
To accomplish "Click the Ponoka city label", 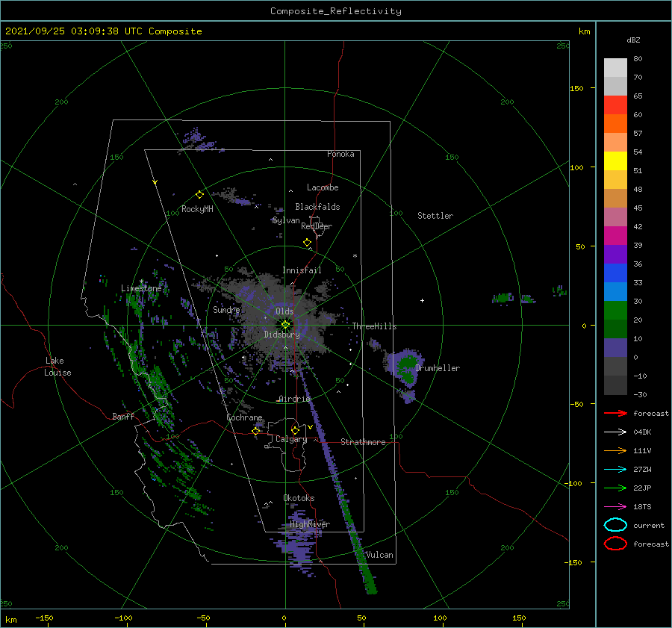I will coord(340,154).
